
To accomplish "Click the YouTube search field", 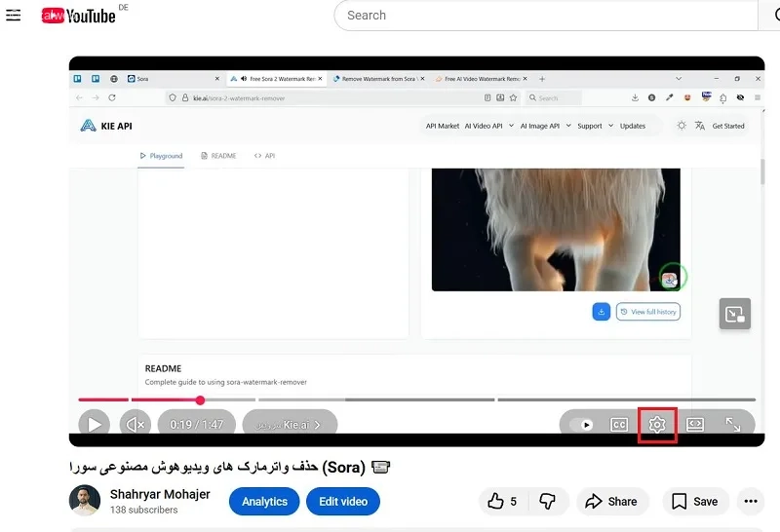I will tap(546, 16).
